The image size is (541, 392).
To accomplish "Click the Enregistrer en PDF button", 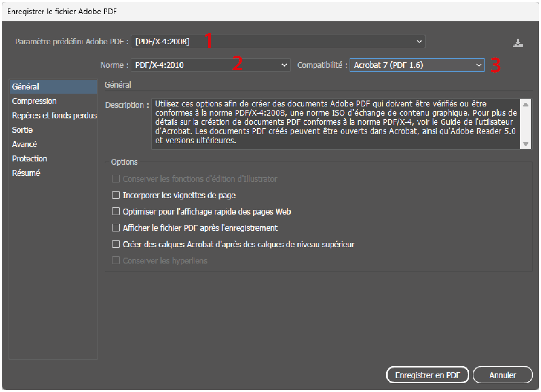I will [427, 375].
